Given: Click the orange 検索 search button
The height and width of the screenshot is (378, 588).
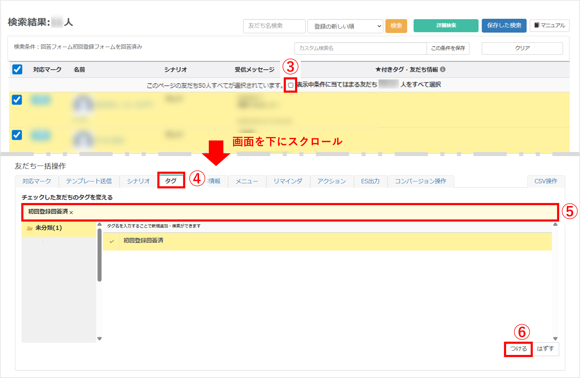Looking at the screenshot, I should [396, 26].
